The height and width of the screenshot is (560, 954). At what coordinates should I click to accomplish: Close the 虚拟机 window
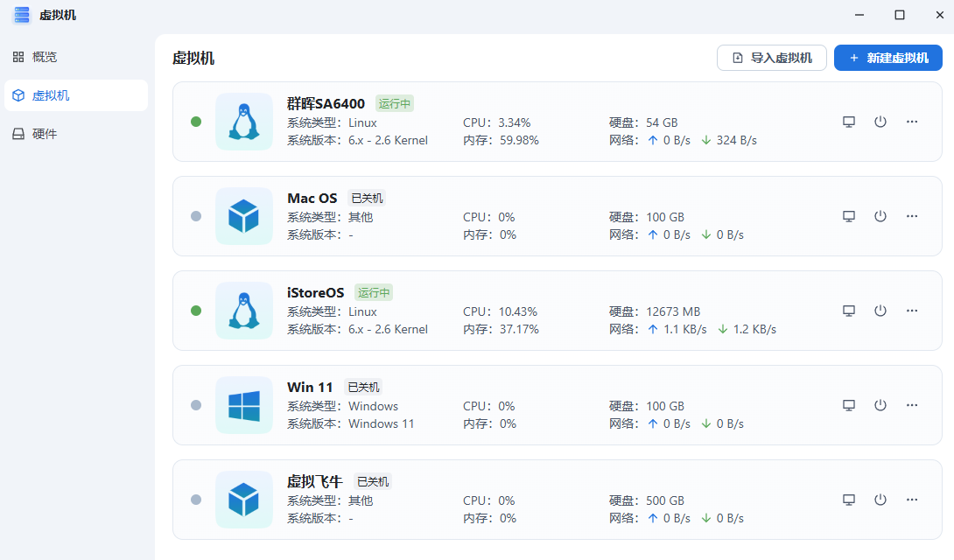point(939,15)
